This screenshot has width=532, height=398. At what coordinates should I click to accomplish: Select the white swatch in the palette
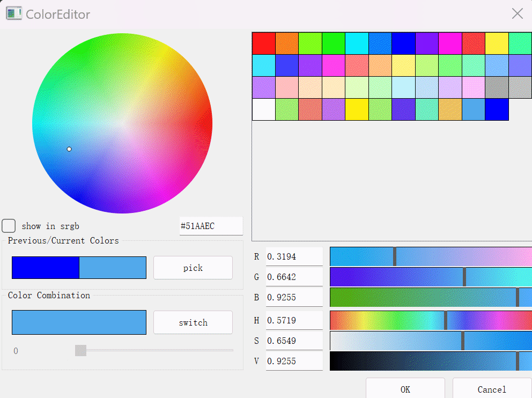264,109
